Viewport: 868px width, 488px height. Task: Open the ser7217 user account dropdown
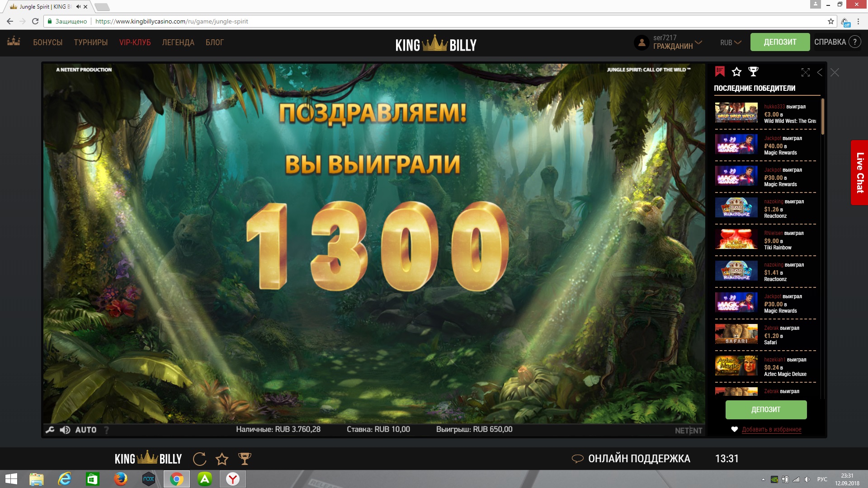click(668, 42)
